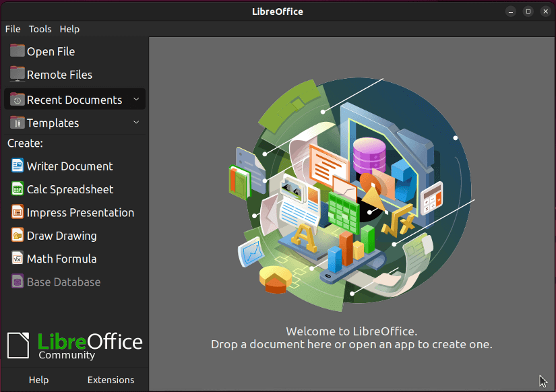556x392 pixels.
Task: Click the Remote Files folder icon
Action: point(17,74)
